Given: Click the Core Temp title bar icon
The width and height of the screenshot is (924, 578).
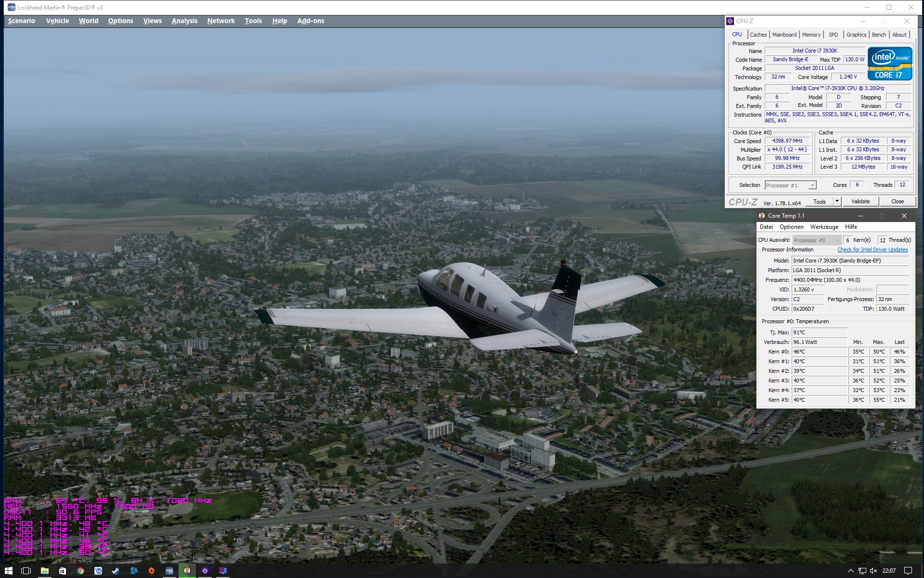Looking at the screenshot, I should pos(762,216).
